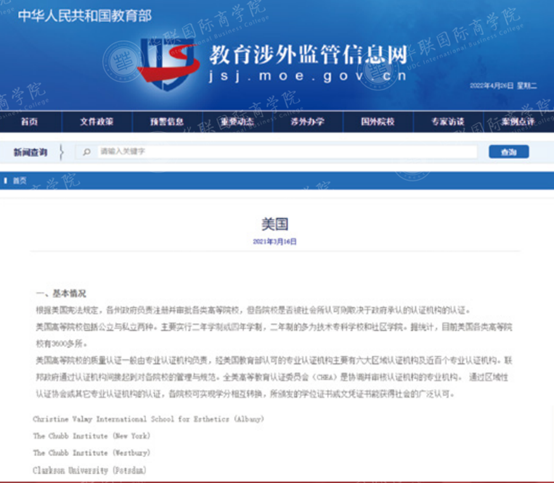This screenshot has height=483, width=554.
Task: Select the 预警信息 navigation tab
Action: (x=167, y=122)
